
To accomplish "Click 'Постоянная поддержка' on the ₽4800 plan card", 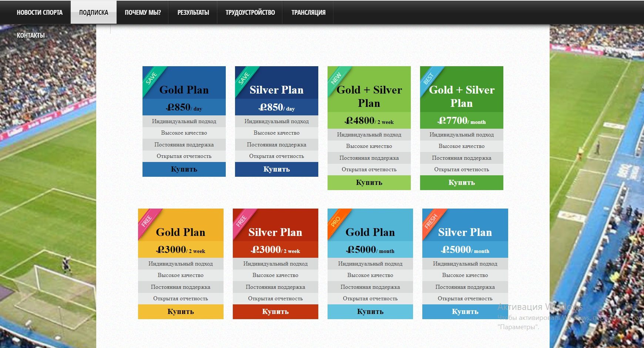I will tap(369, 158).
